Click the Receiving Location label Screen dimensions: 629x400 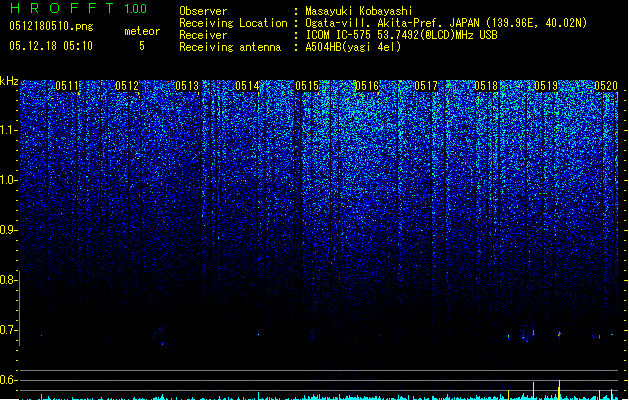tap(233, 23)
